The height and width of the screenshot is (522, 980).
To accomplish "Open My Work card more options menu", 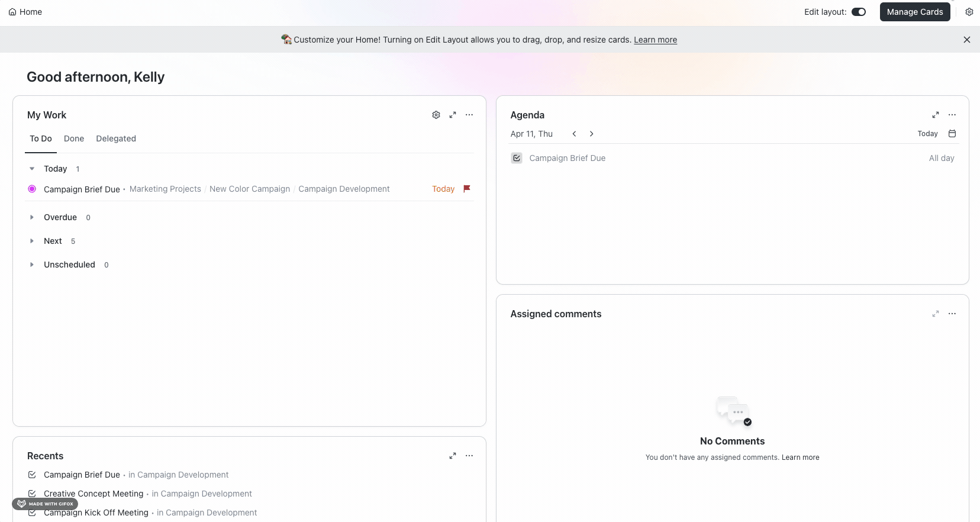I will [x=469, y=115].
